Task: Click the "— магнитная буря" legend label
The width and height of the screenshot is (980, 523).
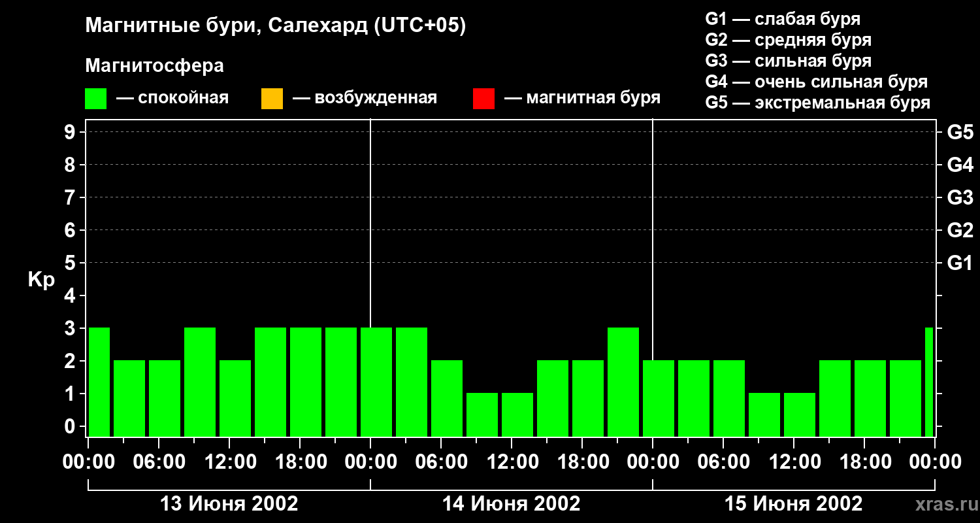Action: [583, 99]
